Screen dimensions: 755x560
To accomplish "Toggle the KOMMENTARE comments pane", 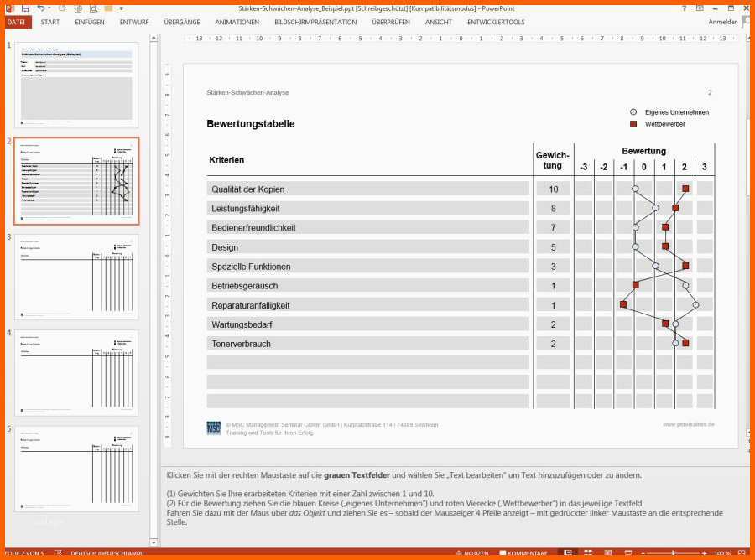I will coord(525,553).
